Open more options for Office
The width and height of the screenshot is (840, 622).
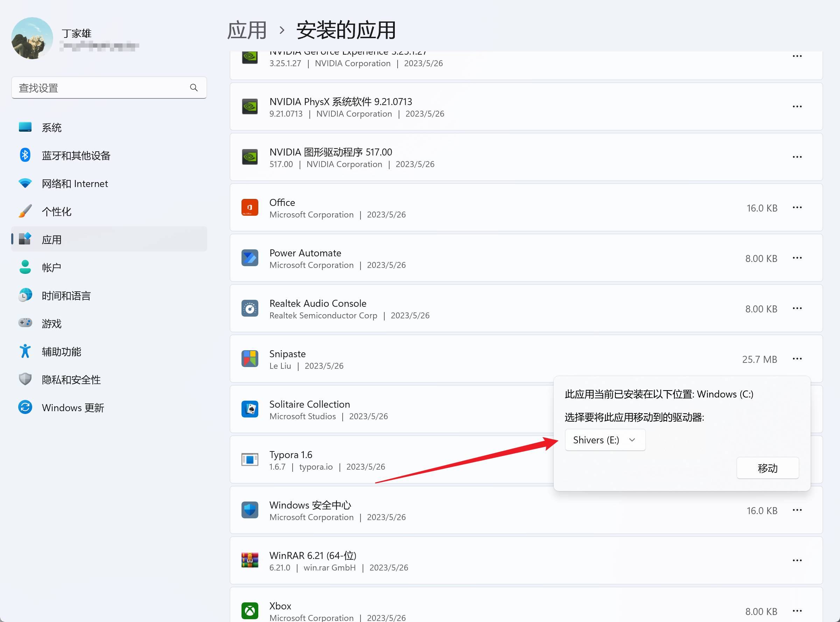797,208
